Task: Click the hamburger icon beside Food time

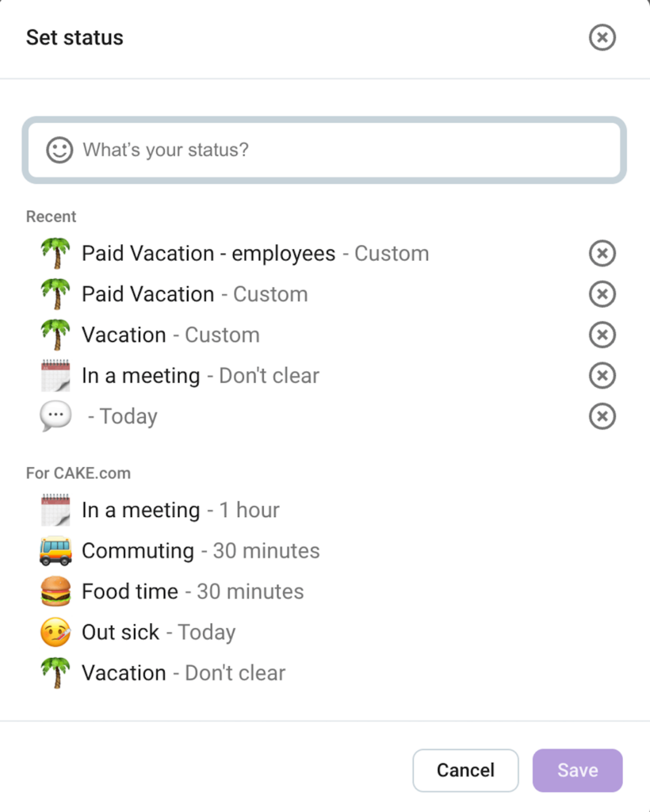Action: (54, 591)
